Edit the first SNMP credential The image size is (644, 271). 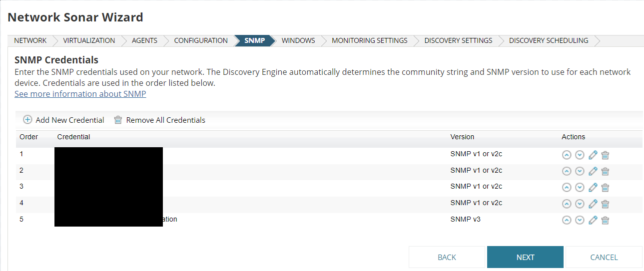593,155
